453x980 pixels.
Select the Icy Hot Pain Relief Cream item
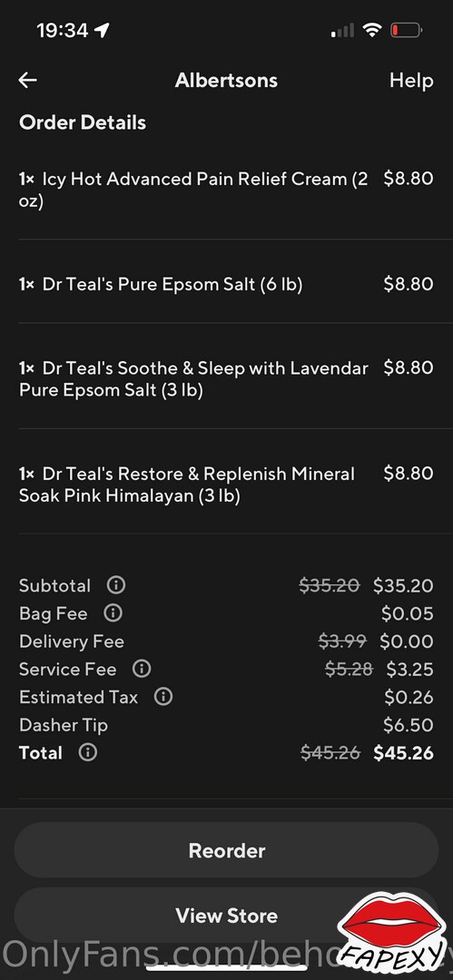(227, 190)
